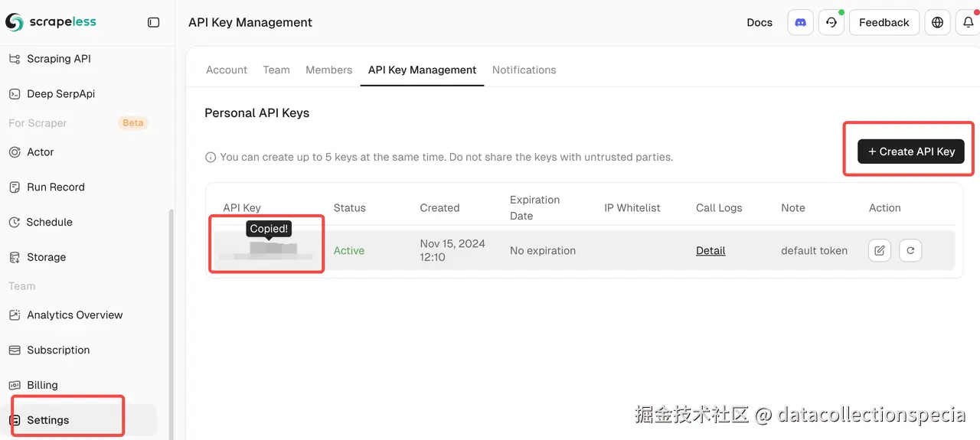Viewport: 980px width, 440px height.
Task: Click the Analytics Overview icon
Action: [x=15, y=315]
